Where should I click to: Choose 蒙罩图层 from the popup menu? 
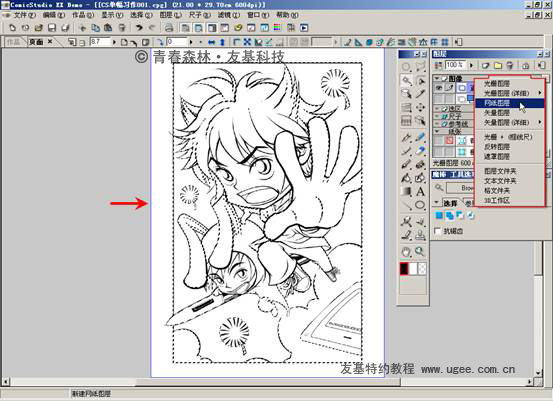click(x=509, y=156)
